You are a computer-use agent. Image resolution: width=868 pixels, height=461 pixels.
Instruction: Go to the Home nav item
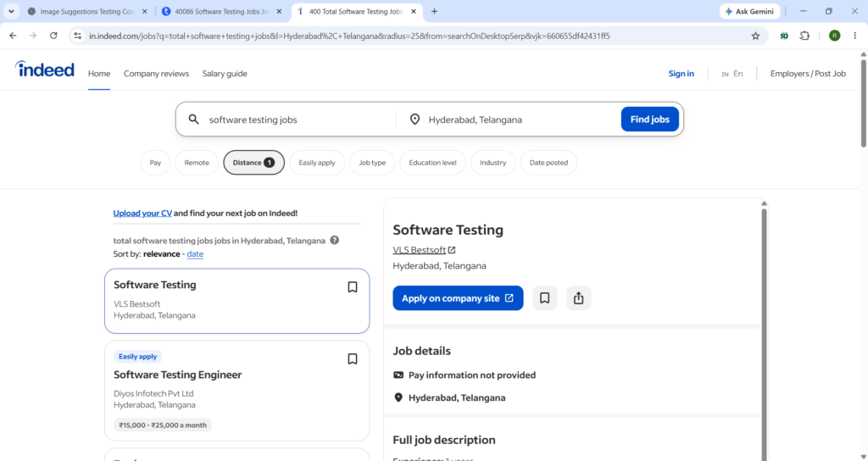[x=99, y=74]
